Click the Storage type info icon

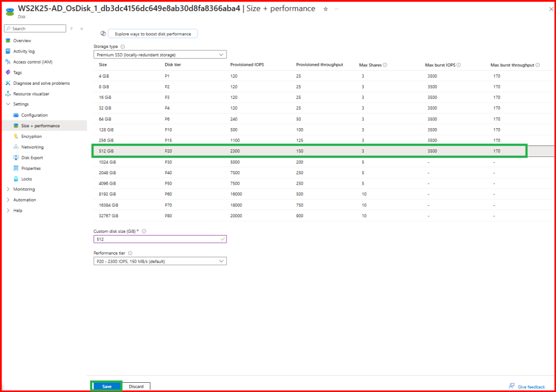point(123,47)
